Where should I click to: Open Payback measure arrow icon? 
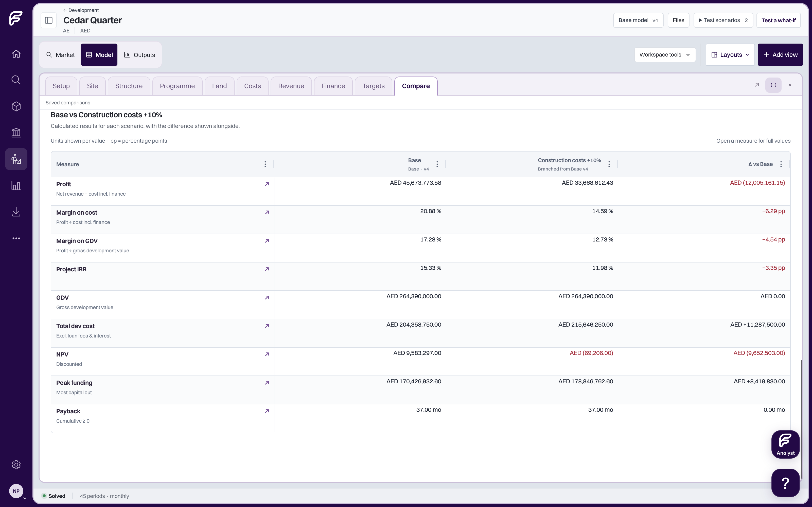pyautogui.click(x=267, y=411)
